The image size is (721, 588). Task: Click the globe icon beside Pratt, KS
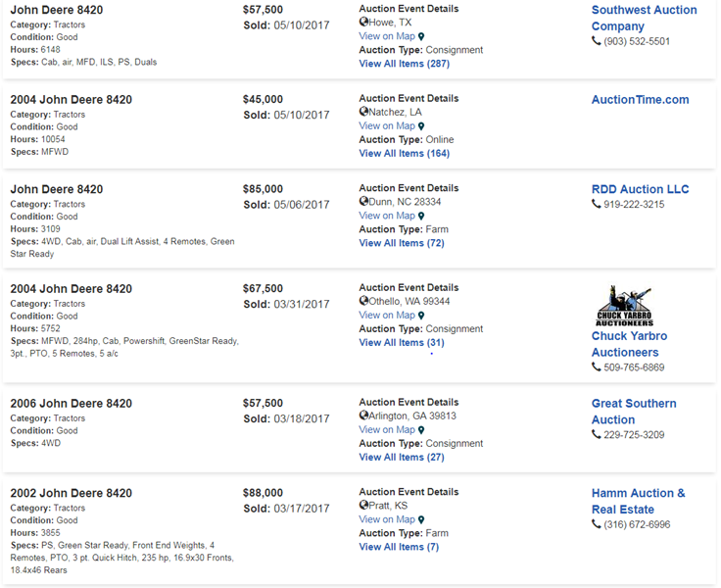(x=364, y=506)
